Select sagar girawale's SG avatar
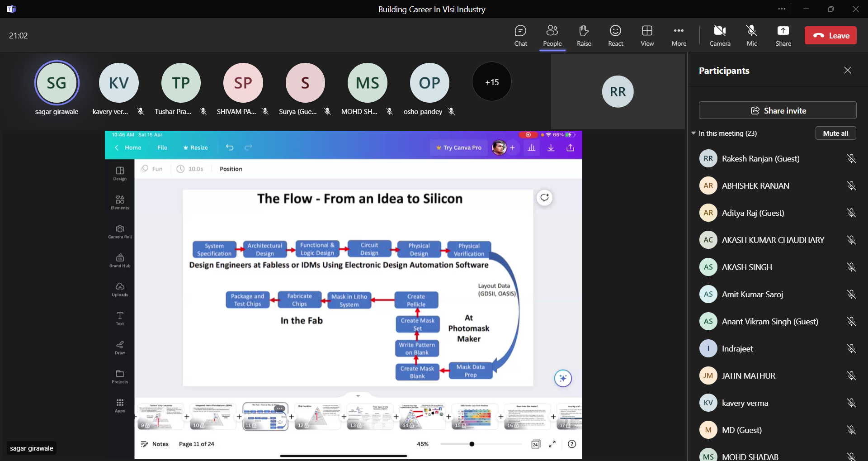Screen dimensions: 868x461 57,83
